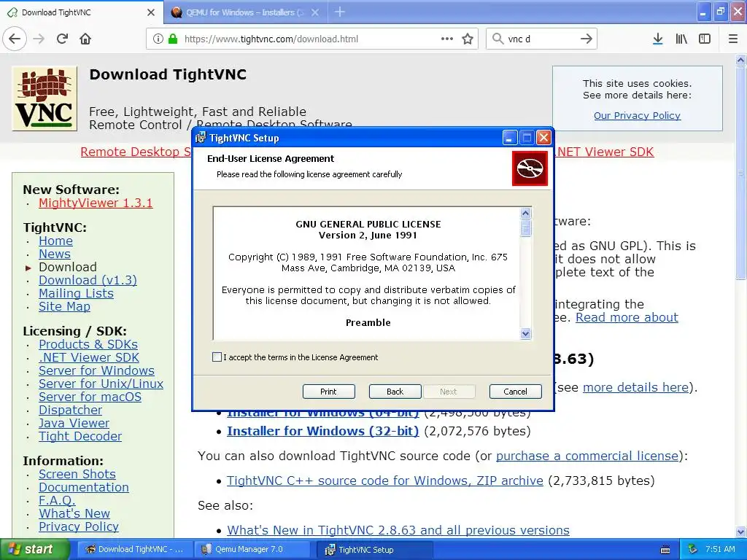The image size is (747, 560).
Task: Click the Firefox forward arrow
Action: point(39,39)
